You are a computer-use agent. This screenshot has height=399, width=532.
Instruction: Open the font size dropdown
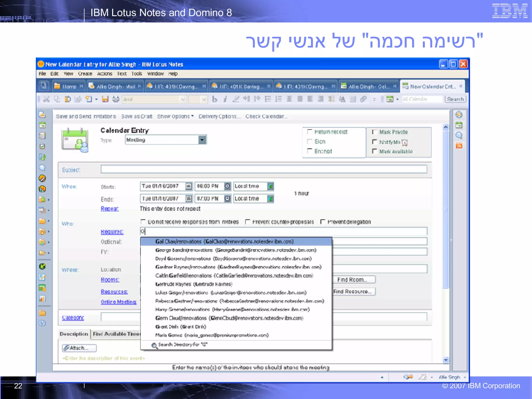tap(204, 99)
